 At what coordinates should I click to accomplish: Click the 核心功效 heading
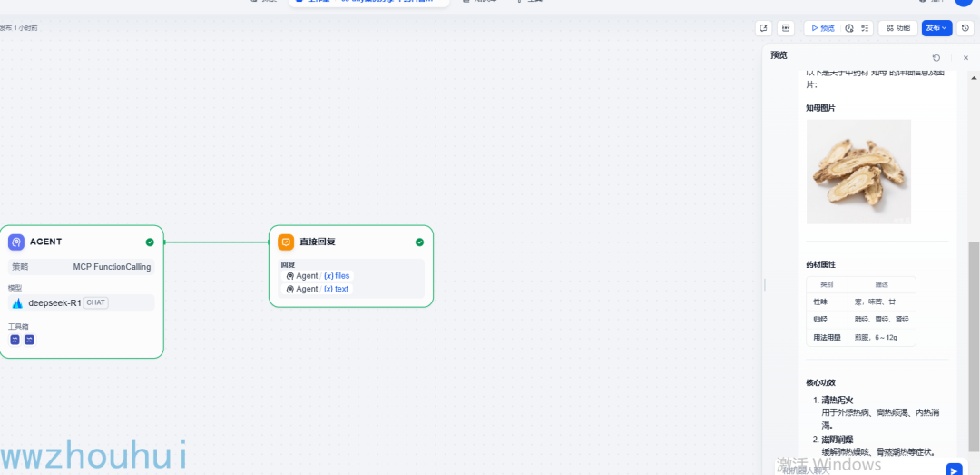click(820, 382)
